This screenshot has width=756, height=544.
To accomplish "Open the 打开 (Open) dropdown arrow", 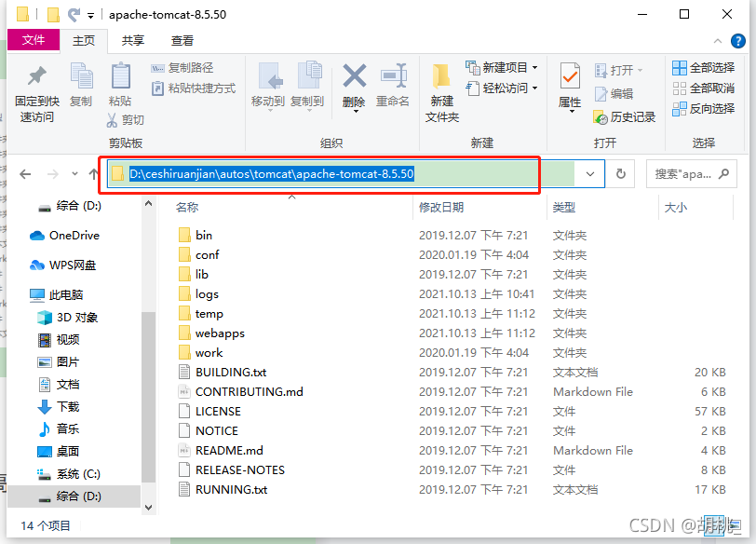I will 641,71.
